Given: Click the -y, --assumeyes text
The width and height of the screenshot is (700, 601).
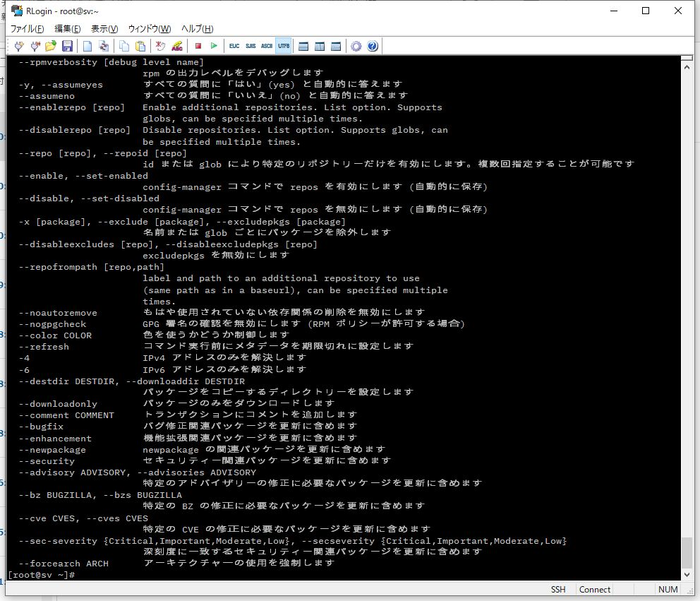Looking at the screenshot, I should tap(61, 85).
